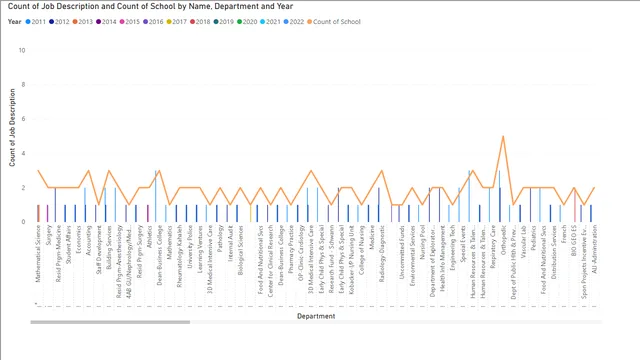Click the horizontal scrollbar thumb below the chart
Viewport: 640px width, 360px height.
click(x=110, y=322)
